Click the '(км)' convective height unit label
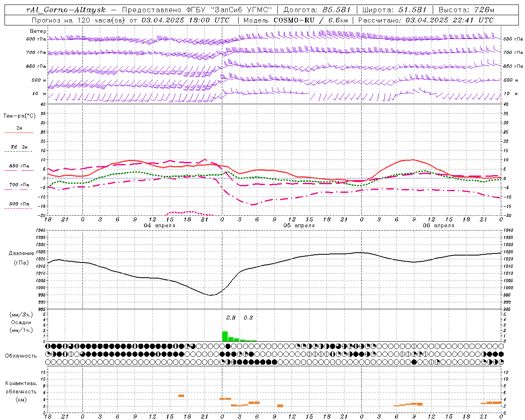 21,399
